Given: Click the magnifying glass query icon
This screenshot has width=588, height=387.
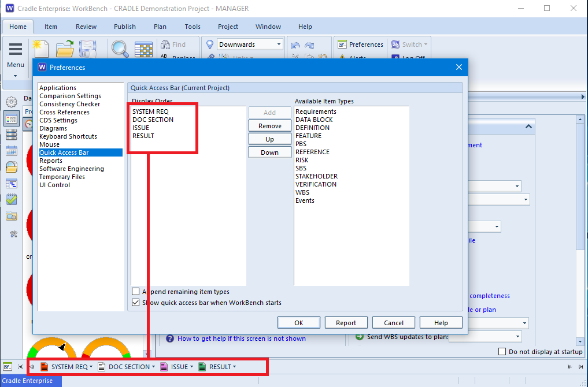Looking at the screenshot, I should [x=120, y=49].
